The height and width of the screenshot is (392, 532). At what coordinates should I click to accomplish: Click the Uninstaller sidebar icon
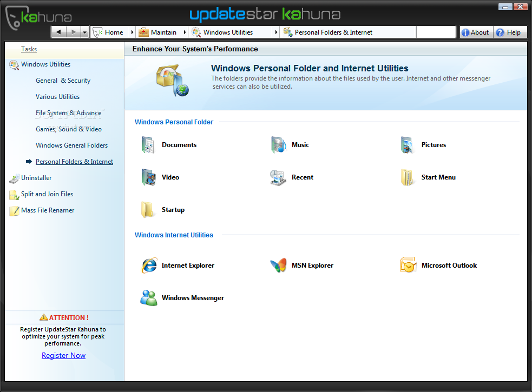14,178
